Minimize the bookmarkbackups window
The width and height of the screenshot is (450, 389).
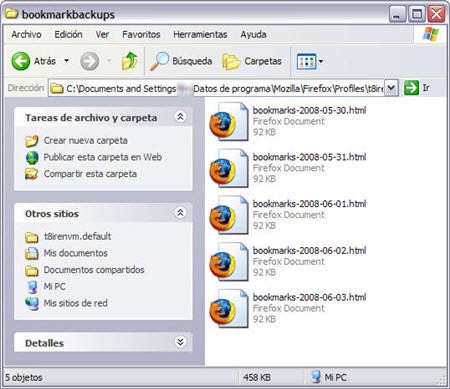[397, 14]
